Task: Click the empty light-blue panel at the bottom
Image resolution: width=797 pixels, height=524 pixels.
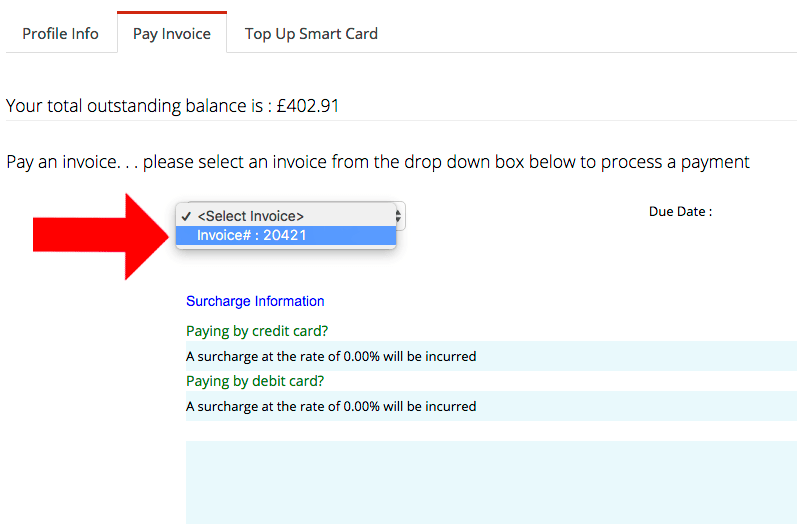Action: (x=491, y=482)
